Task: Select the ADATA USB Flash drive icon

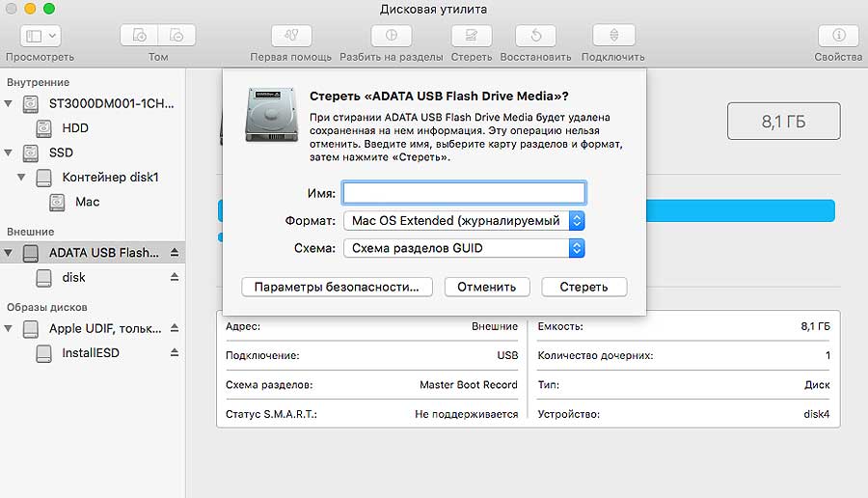Action: click(x=31, y=253)
